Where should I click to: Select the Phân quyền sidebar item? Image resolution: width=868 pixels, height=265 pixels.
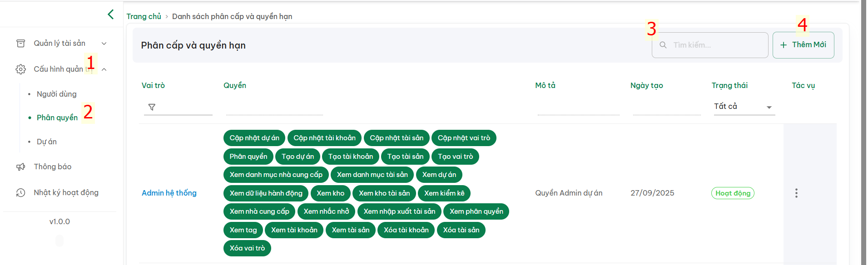tap(57, 118)
